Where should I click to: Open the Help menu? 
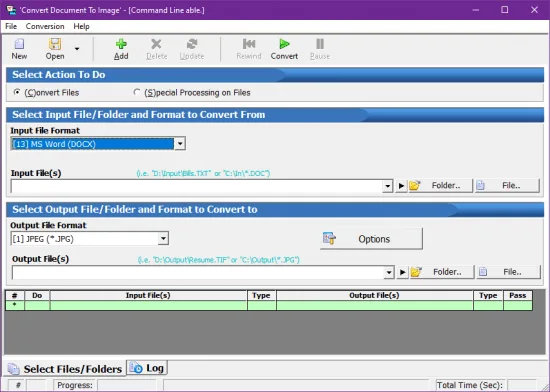(81, 26)
